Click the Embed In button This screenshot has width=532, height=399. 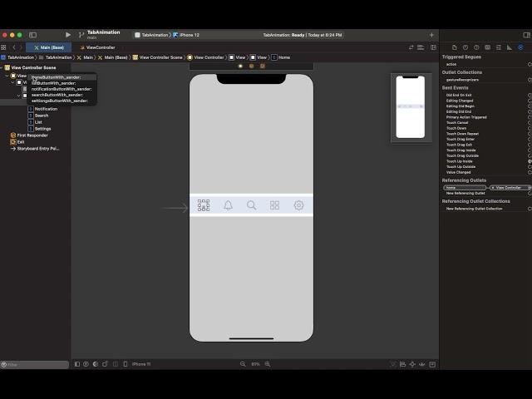[432, 364]
